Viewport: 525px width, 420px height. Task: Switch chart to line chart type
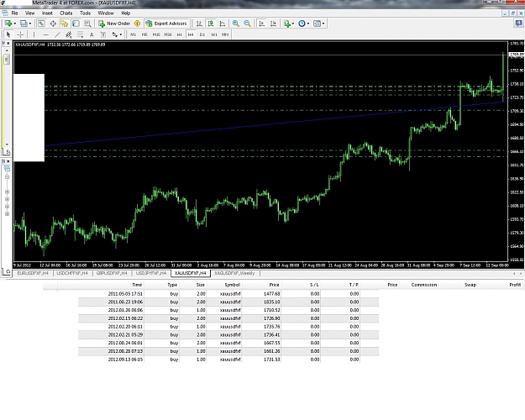tap(223, 24)
